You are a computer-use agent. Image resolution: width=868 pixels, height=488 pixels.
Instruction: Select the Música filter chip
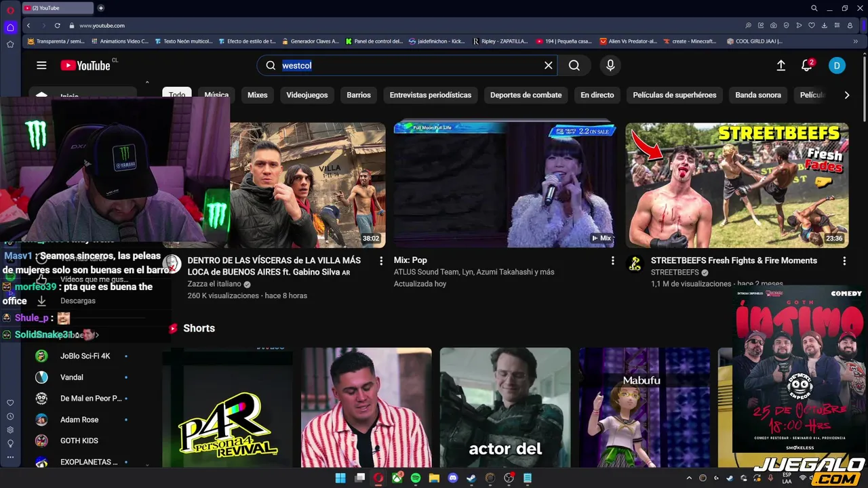coord(216,95)
